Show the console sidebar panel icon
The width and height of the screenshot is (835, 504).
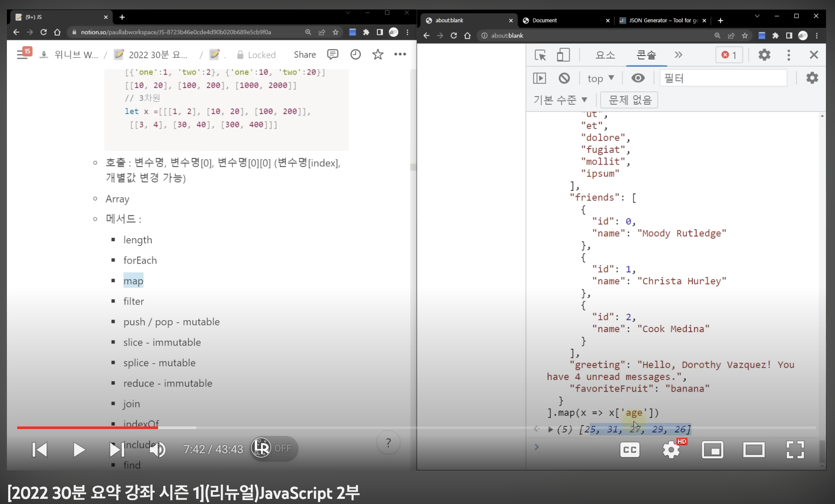coord(539,78)
